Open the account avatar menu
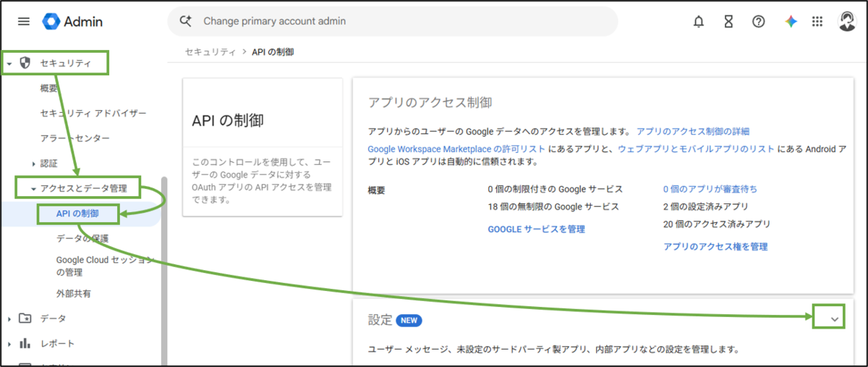 (x=847, y=21)
